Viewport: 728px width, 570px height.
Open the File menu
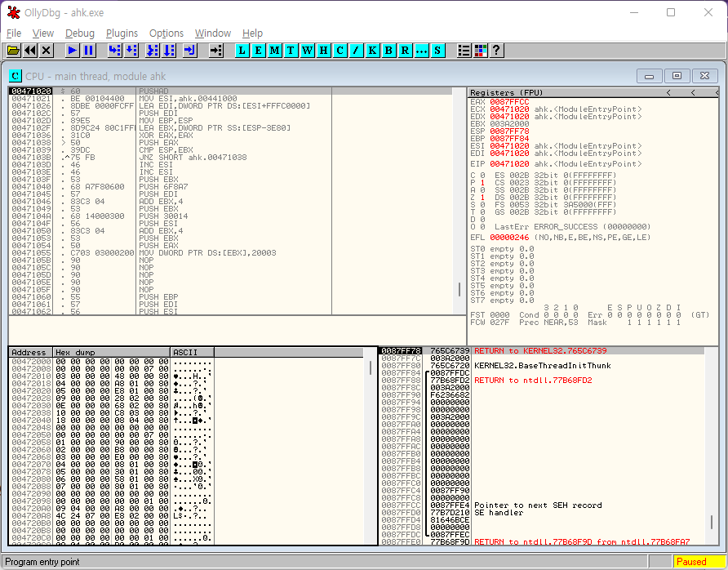(x=13, y=33)
